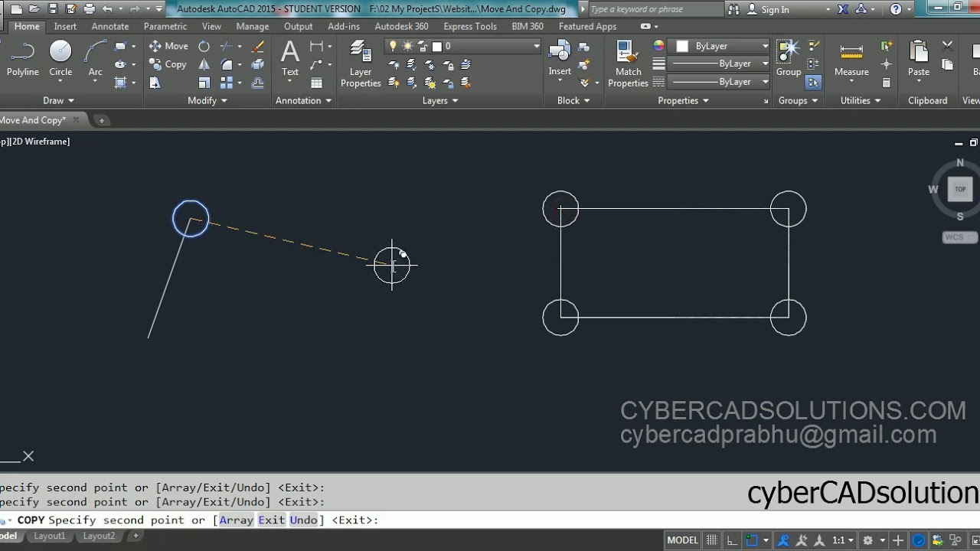Open the help question mark button
The height and width of the screenshot is (551, 980).
click(x=896, y=9)
